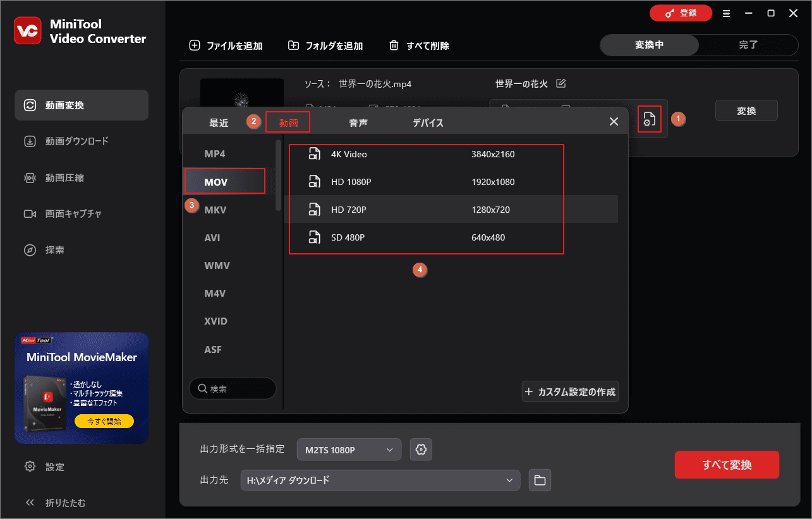Click the source name 世界一の花火.mp4
The height and width of the screenshot is (519, 812).
375,84
